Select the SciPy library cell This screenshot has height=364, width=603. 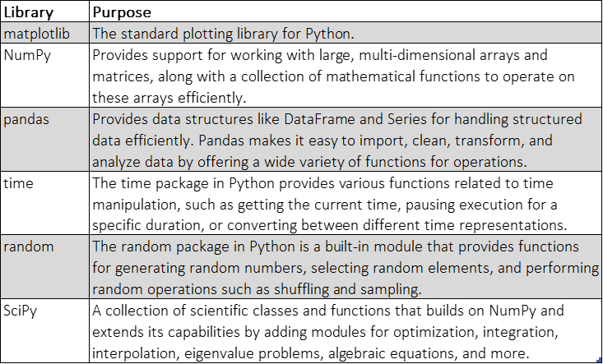[44, 330]
